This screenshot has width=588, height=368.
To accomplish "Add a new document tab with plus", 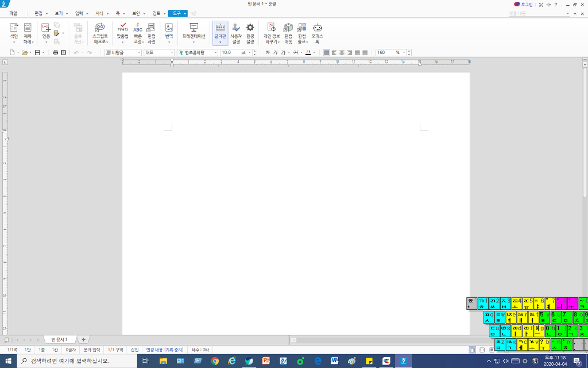I will (x=83, y=340).
